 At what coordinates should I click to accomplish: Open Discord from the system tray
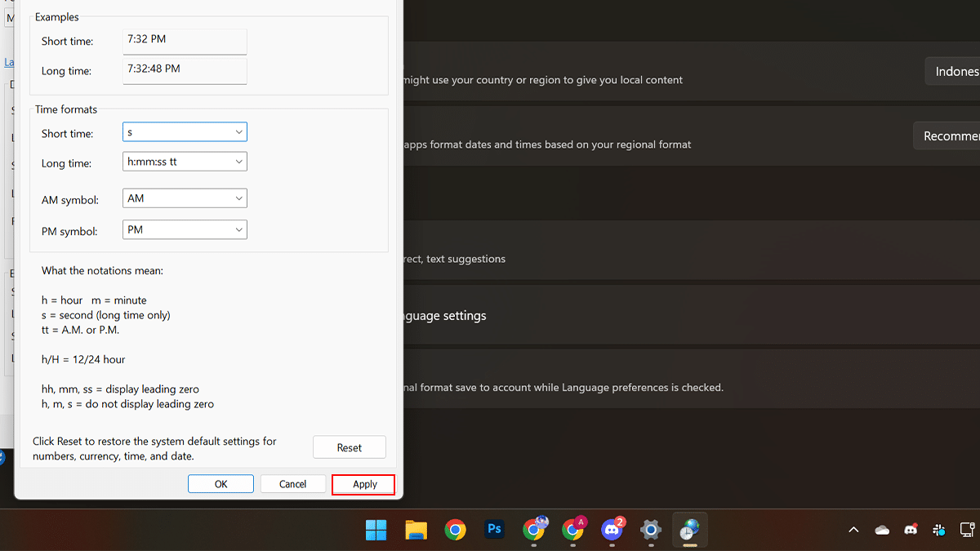[910, 530]
